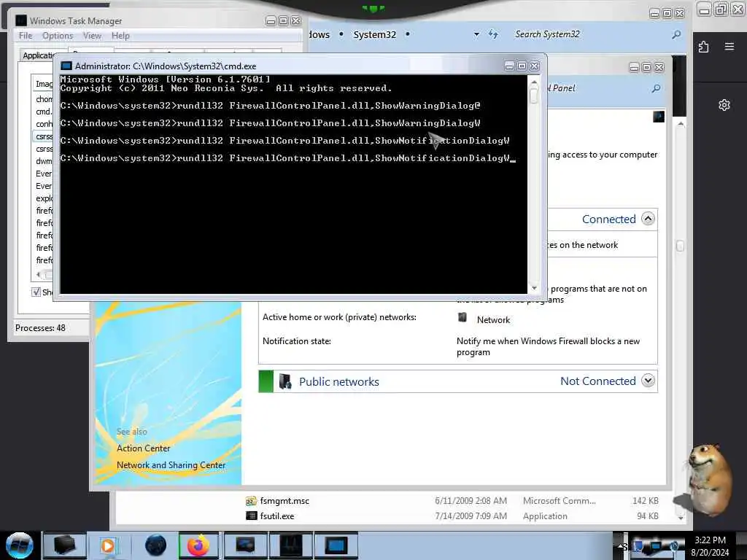Viewport: 747px width, 560px height.
Task: Open Firefox extensions puzzle icon
Action: coord(704,47)
